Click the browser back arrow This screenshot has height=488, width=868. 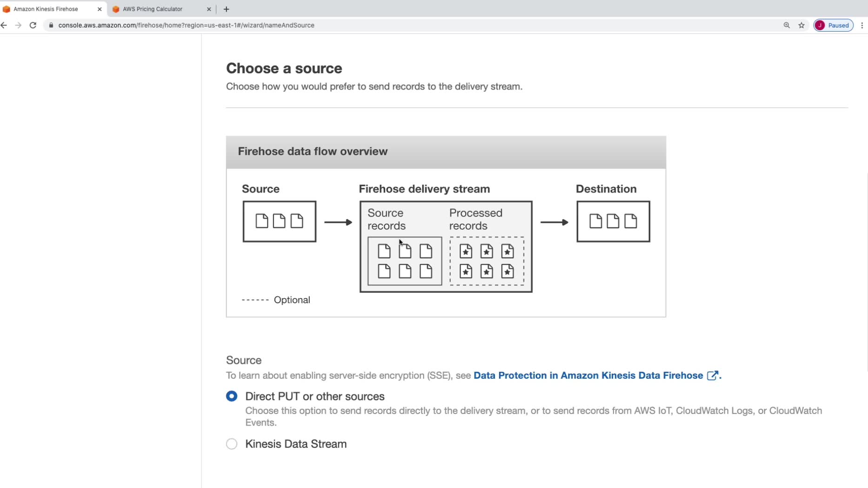click(x=4, y=25)
